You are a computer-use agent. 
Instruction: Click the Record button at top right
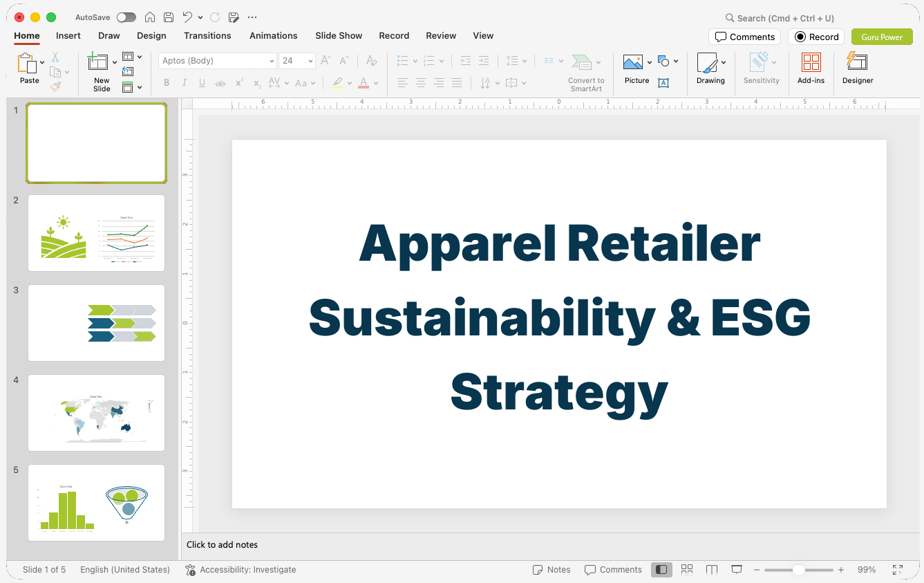coord(816,37)
